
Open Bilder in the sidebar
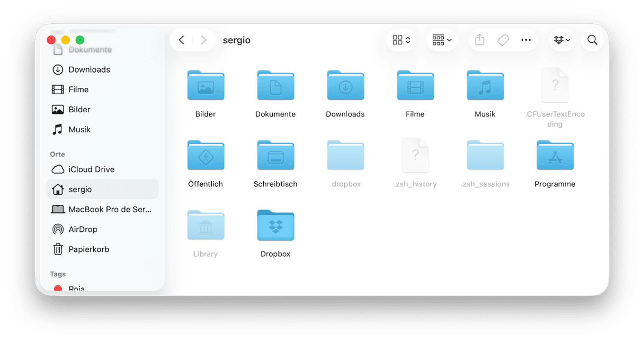(x=102, y=110)
